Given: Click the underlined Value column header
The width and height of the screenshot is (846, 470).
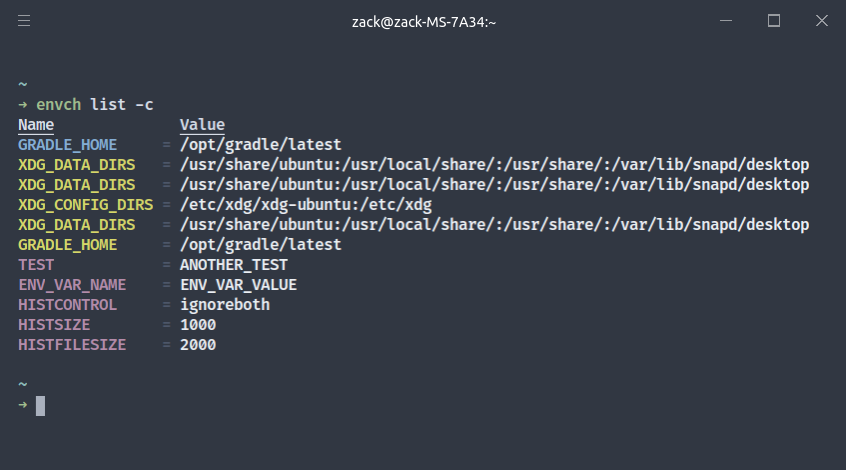Looking at the screenshot, I should 202,125.
